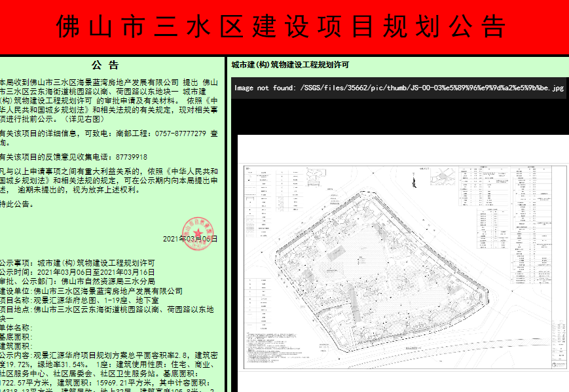Click the feedback phone number 87739918
Screen dimensions: 569x392
131,157
